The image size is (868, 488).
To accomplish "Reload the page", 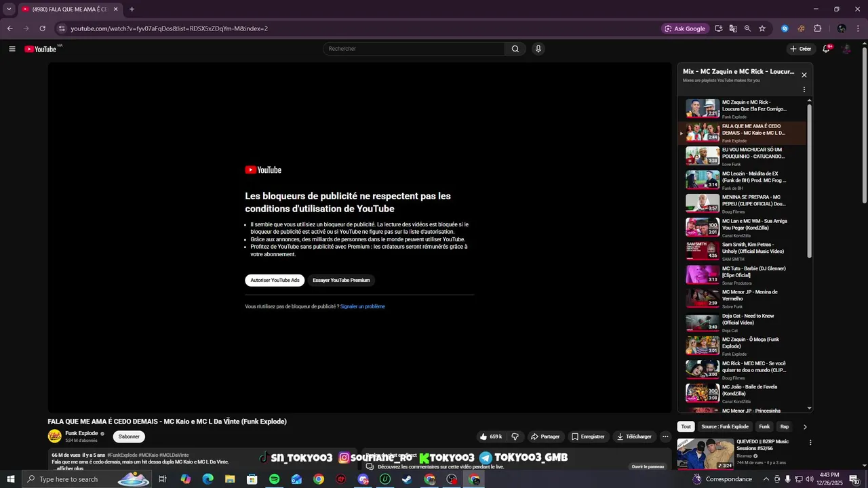I will pyautogui.click(x=42, y=28).
